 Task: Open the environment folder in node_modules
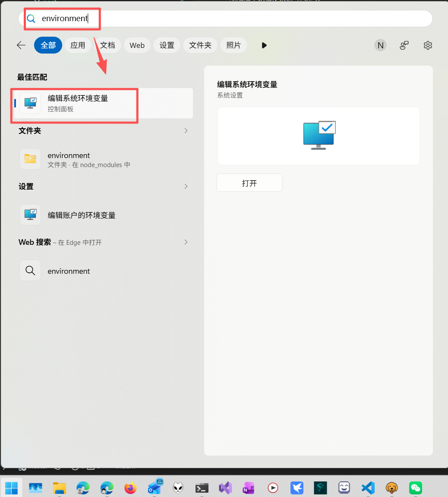pyautogui.click(x=103, y=159)
